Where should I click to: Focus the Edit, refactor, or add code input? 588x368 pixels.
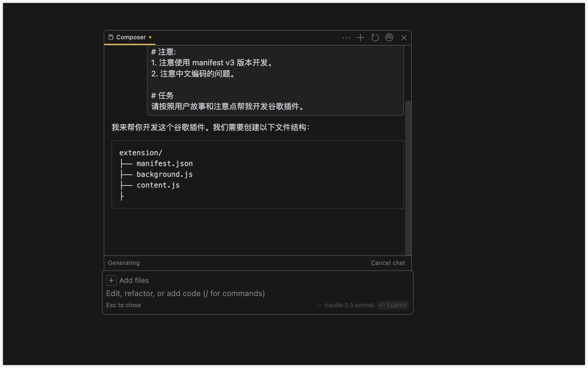[186, 293]
